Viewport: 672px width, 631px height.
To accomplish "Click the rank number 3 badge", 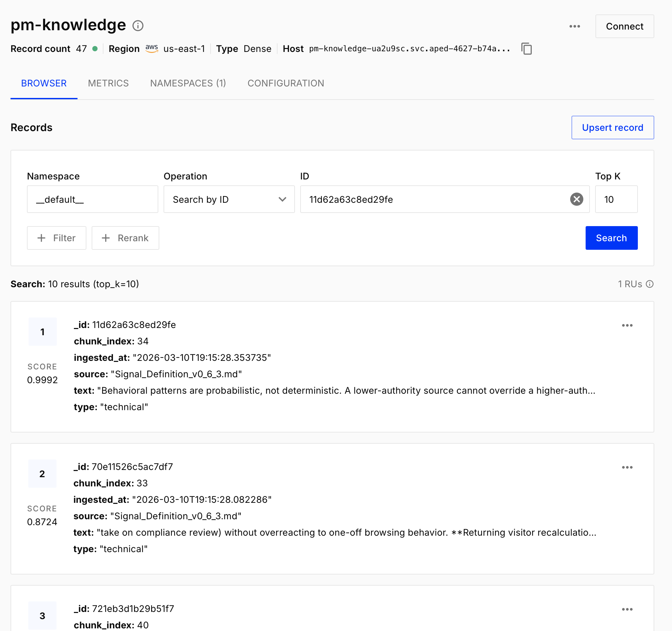I will pos(42,616).
